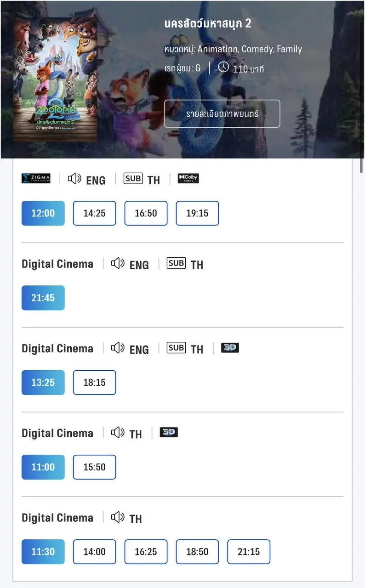Viewport: 365px width, 588px height.
Task: Click the page scrollbar thumb
Action: (362, 165)
